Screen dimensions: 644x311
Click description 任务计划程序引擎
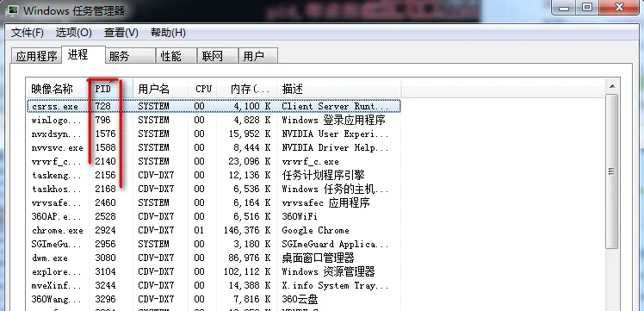pos(323,175)
